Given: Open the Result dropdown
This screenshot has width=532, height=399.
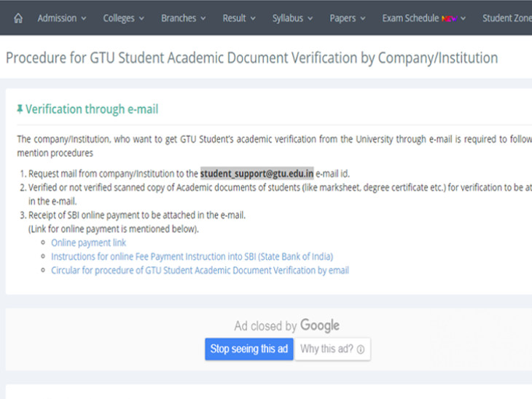Looking at the screenshot, I should [239, 18].
